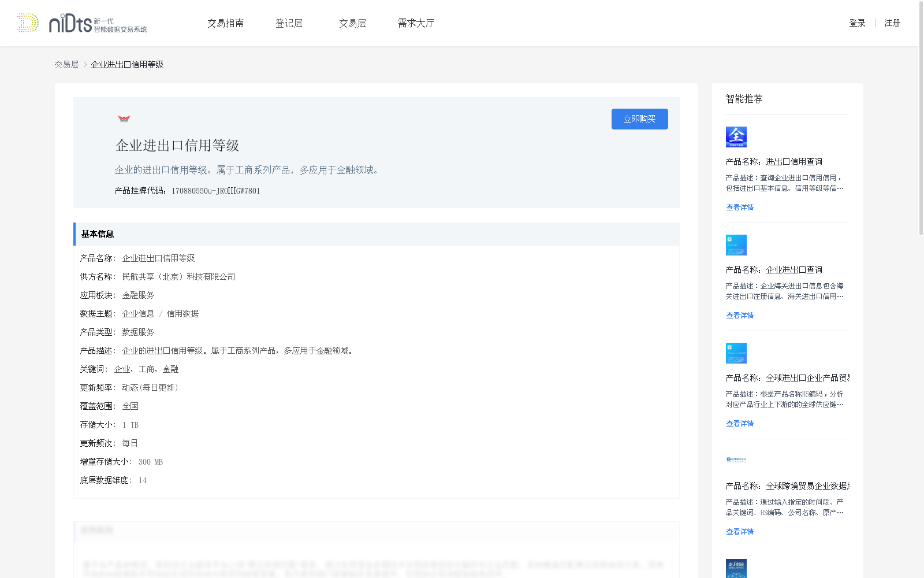Click the niDts site logo
Screen dimensions: 924x578
click(x=81, y=23)
